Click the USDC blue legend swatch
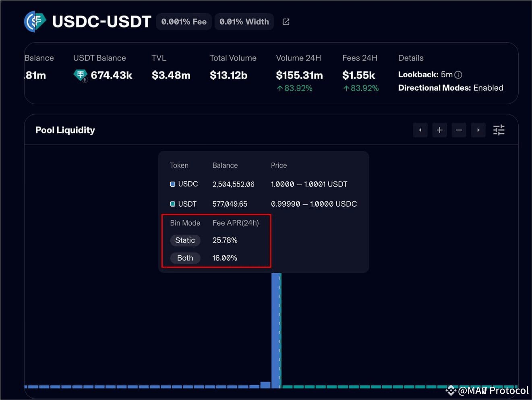The image size is (532, 400). coord(172,184)
